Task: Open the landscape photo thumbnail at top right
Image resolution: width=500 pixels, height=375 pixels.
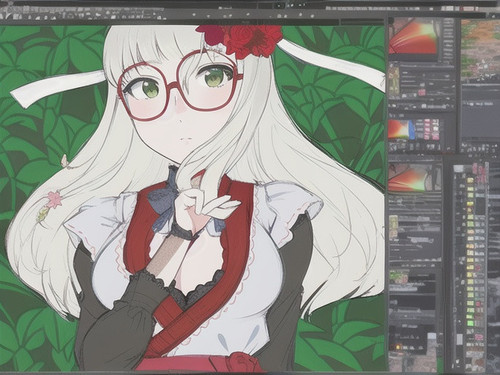Action: pos(480,49)
